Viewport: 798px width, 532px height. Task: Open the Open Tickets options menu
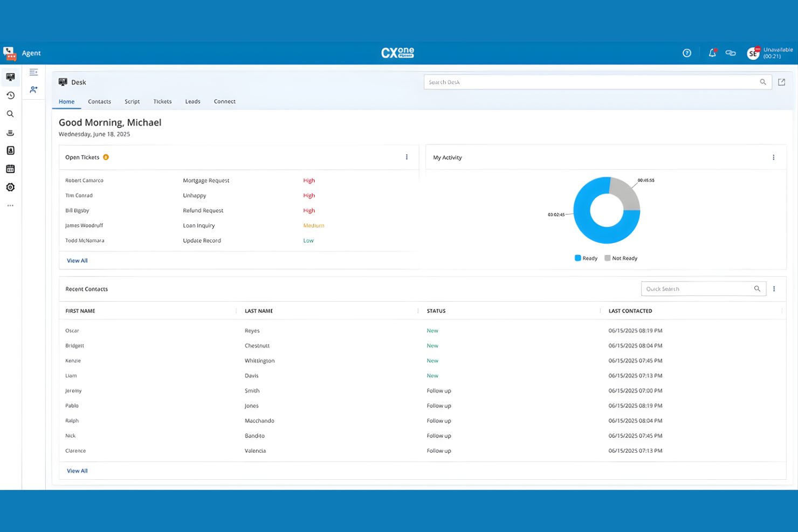point(407,157)
